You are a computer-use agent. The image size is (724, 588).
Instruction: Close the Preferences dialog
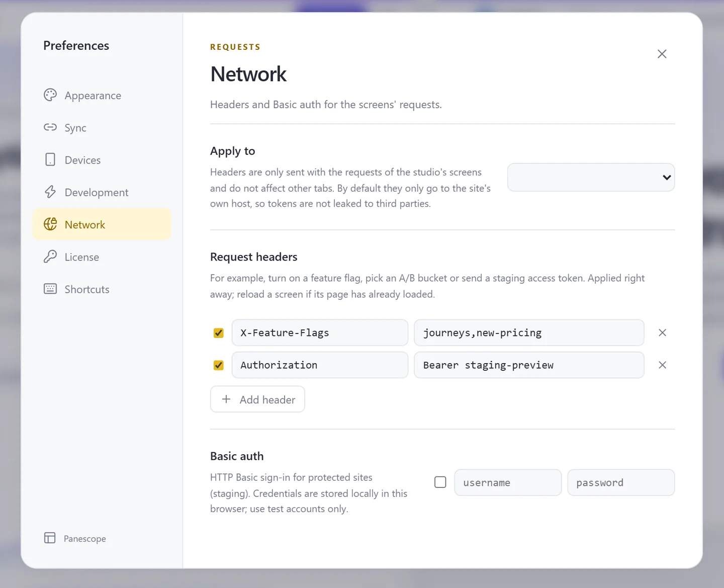click(x=662, y=54)
